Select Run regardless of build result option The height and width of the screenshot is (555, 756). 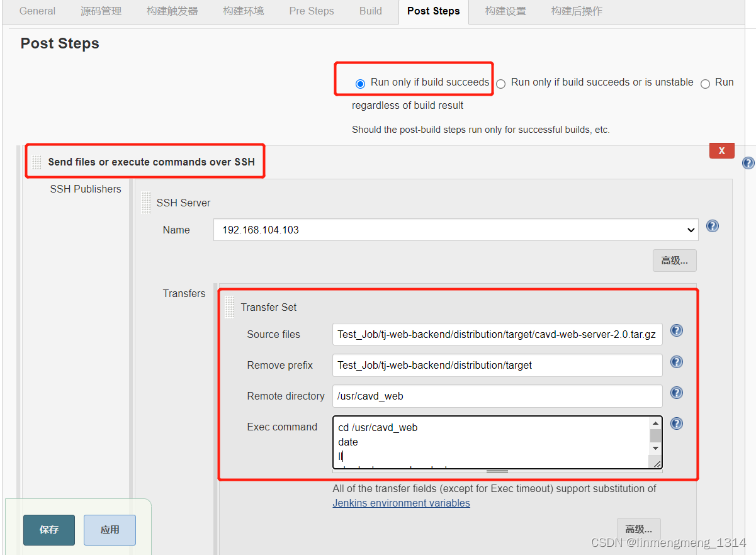[705, 84]
